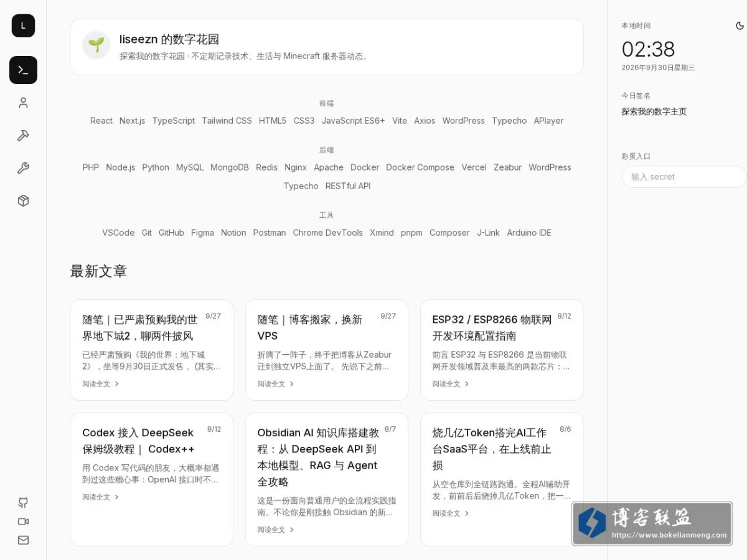Open article Obsidian AI 知识库搭建教程
This screenshot has width=747, height=560.
318,457
